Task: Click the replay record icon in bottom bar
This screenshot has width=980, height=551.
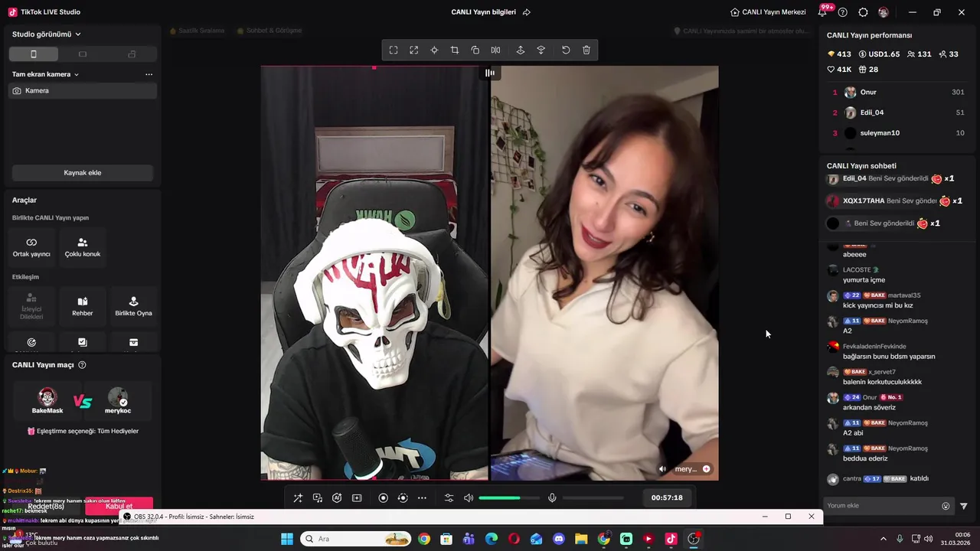Action: tap(403, 498)
